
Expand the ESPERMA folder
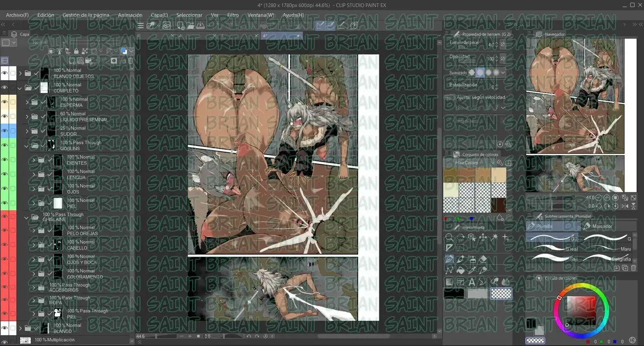(x=27, y=102)
